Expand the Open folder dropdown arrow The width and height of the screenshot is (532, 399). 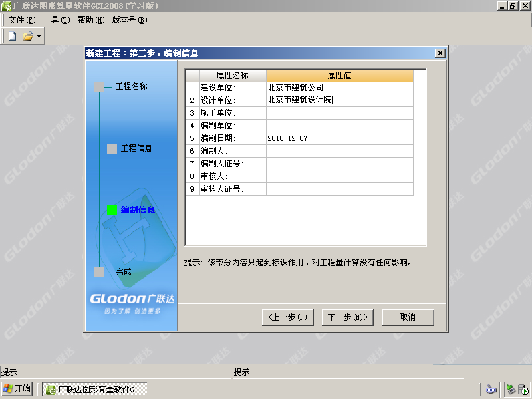(39, 36)
